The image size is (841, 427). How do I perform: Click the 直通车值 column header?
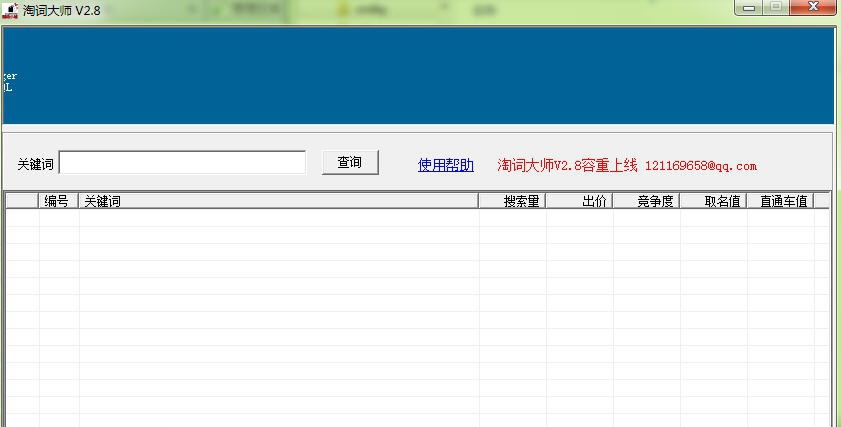point(780,201)
